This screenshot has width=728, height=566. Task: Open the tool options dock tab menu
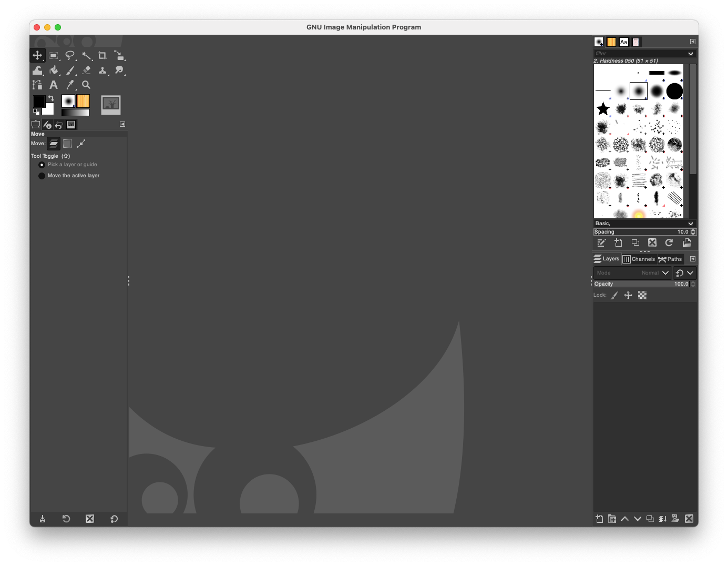click(122, 124)
